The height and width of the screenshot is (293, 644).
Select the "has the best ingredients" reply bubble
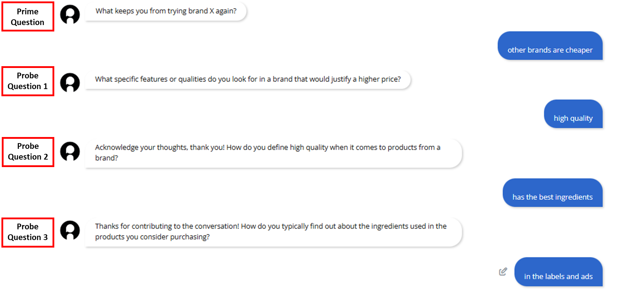coord(552,193)
